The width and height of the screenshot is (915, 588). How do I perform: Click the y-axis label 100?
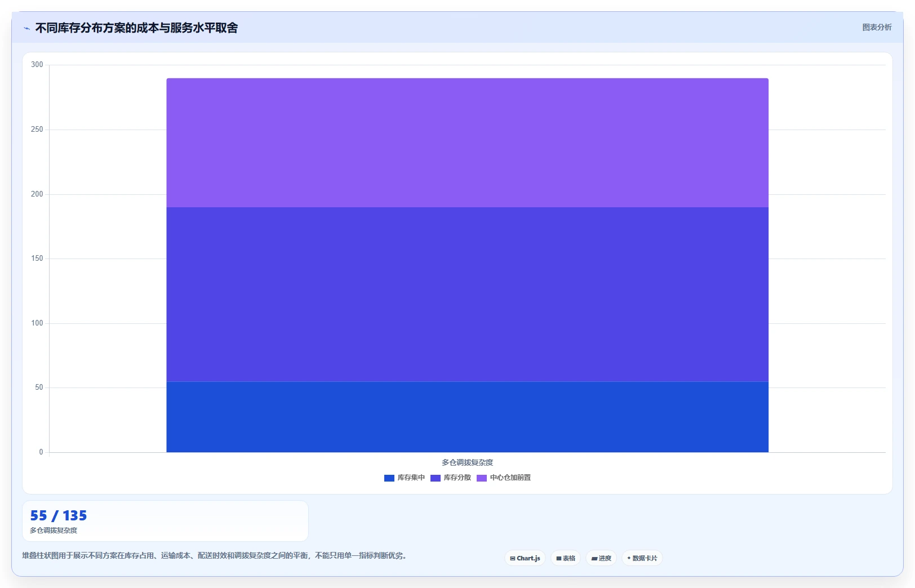(x=37, y=323)
